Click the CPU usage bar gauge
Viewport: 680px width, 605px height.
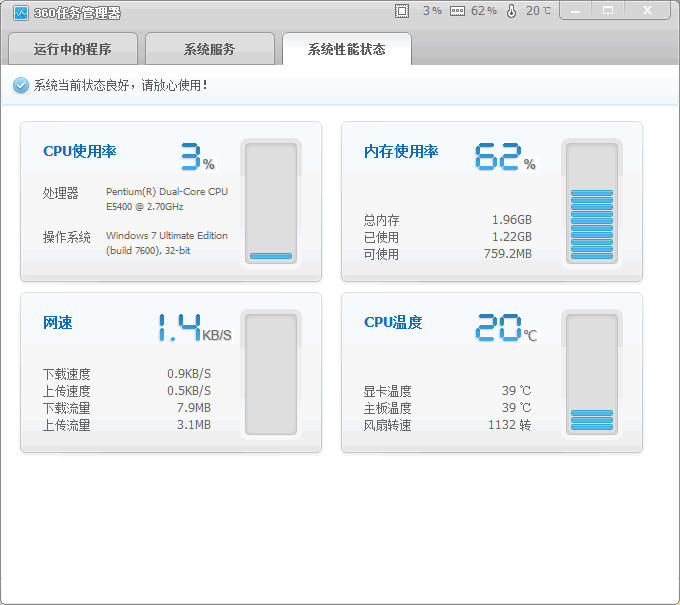[271, 204]
